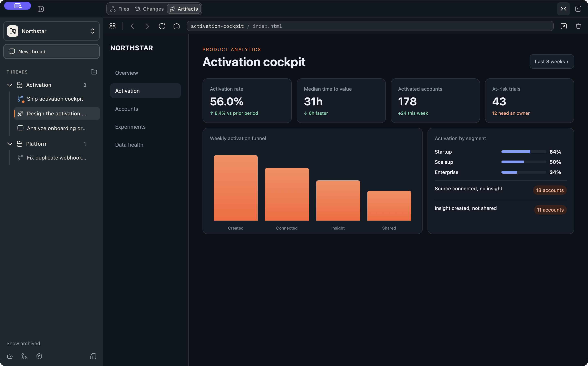The width and height of the screenshot is (588, 366).
Task: Go back in artifact preview
Action: click(x=132, y=26)
